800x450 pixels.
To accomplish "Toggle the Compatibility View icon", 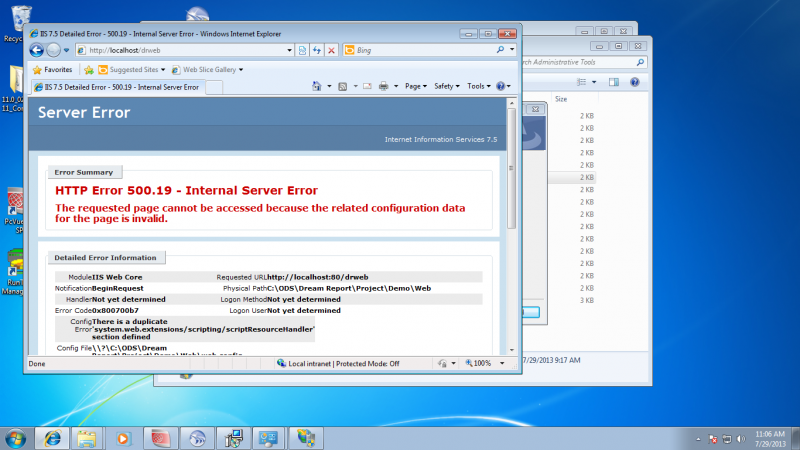I will click(x=303, y=50).
